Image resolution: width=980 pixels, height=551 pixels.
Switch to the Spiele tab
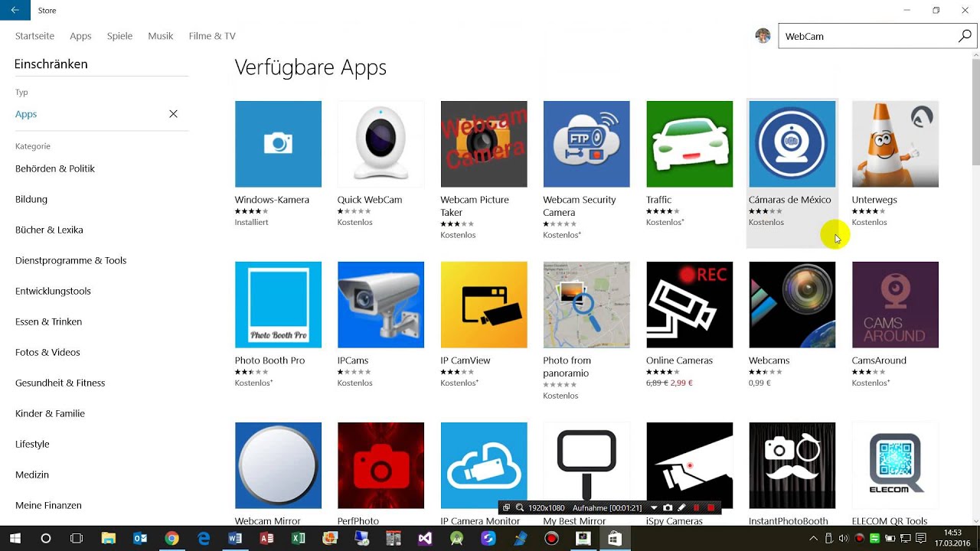(x=119, y=36)
